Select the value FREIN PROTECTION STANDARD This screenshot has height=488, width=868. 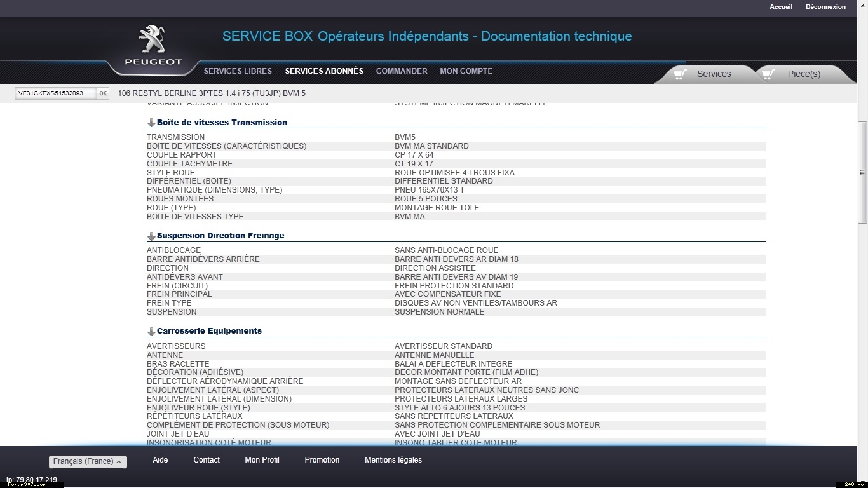(x=454, y=286)
